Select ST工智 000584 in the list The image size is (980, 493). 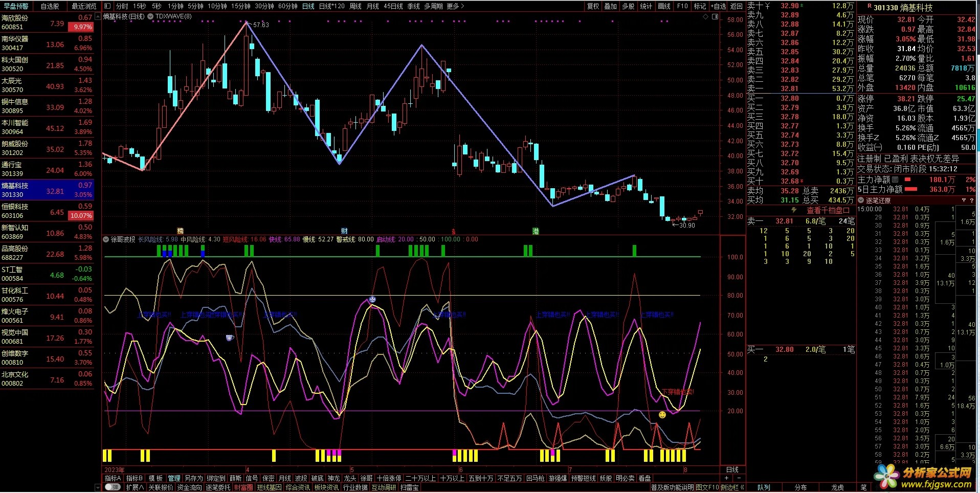point(47,274)
